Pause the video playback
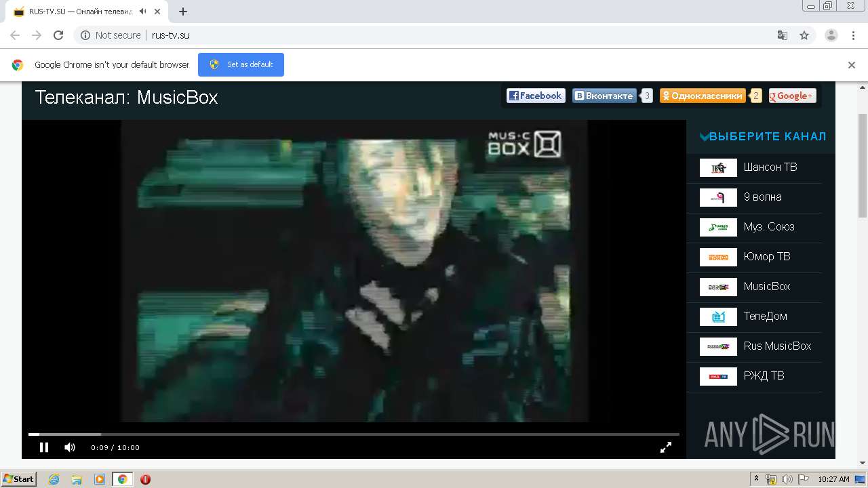 pos(44,447)
